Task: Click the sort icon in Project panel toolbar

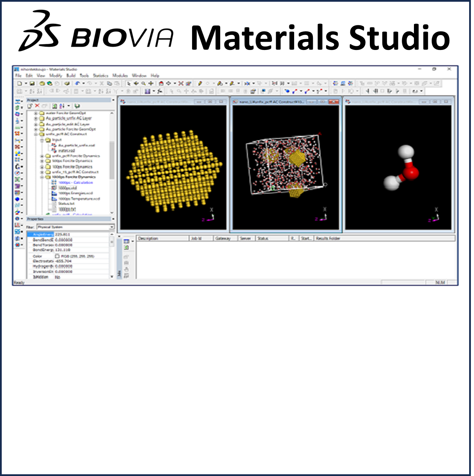Action: [x=62, y=106]
